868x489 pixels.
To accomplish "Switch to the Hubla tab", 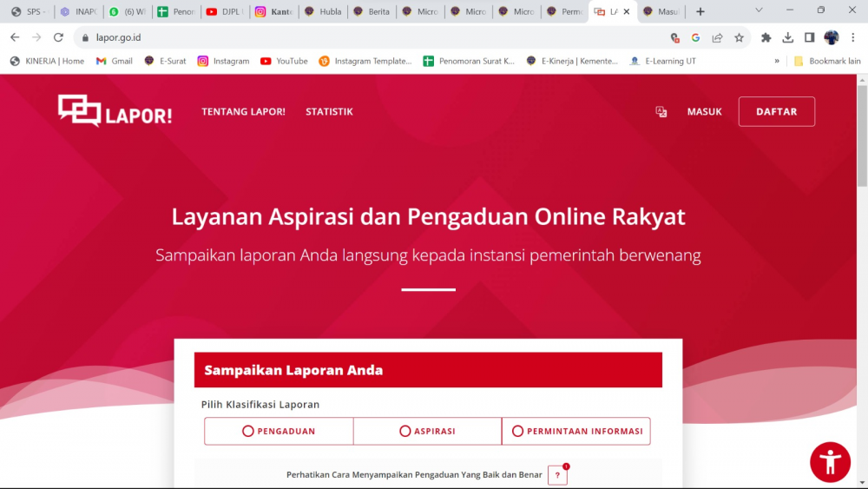I will [323, 11].
